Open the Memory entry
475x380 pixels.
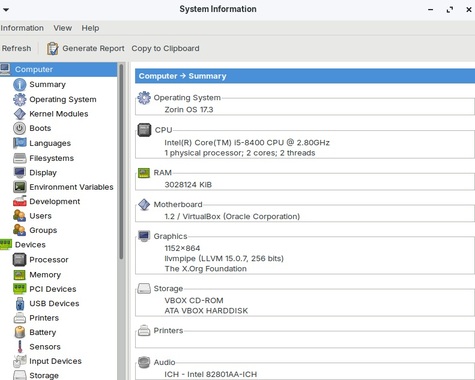[x=45, y=275]
